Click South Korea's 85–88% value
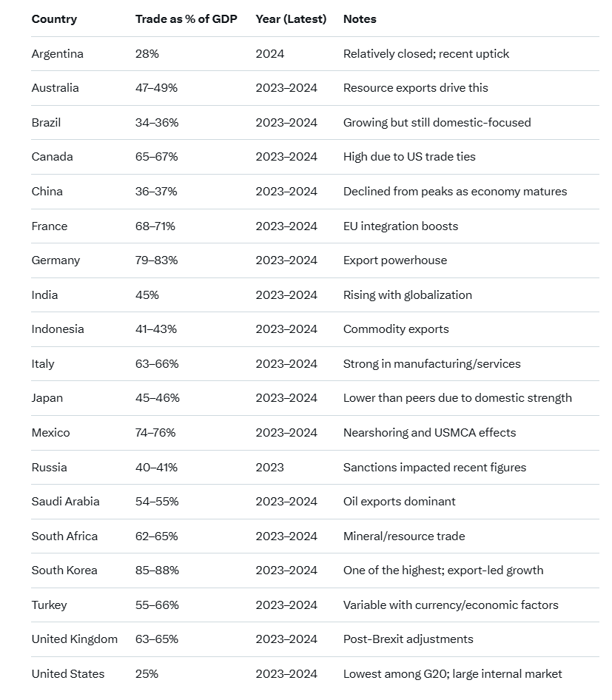 click(x=157, y=571)
